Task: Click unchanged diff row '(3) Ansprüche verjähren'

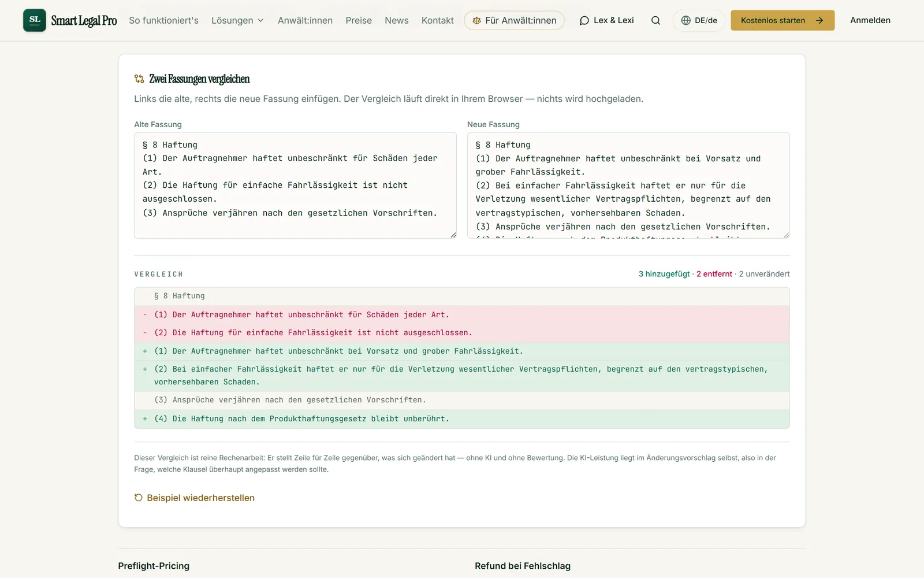Action: [462, 400]
